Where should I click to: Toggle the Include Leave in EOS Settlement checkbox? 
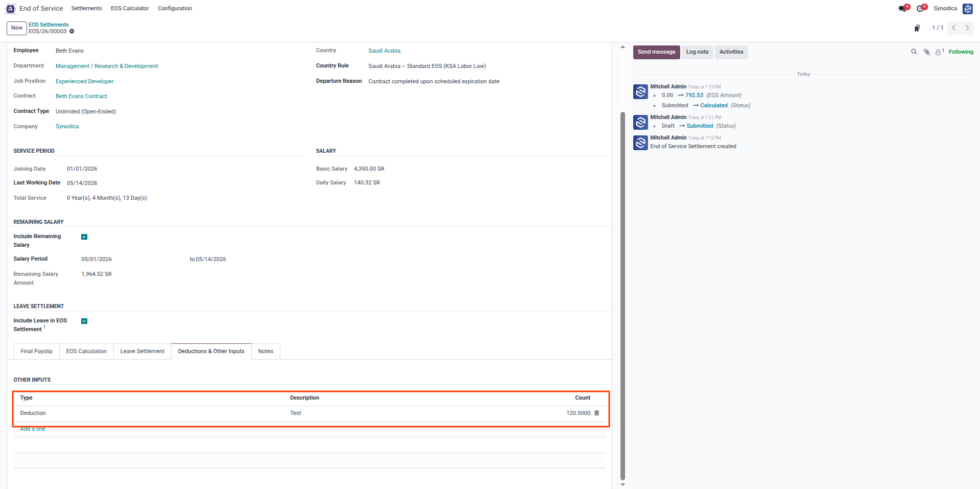pyautogui.click(x=84, y=321)
